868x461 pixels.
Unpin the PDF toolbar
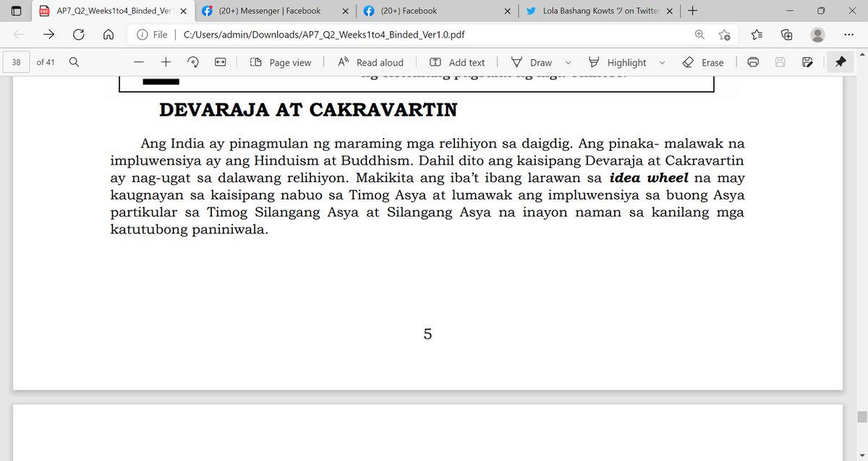840,62
